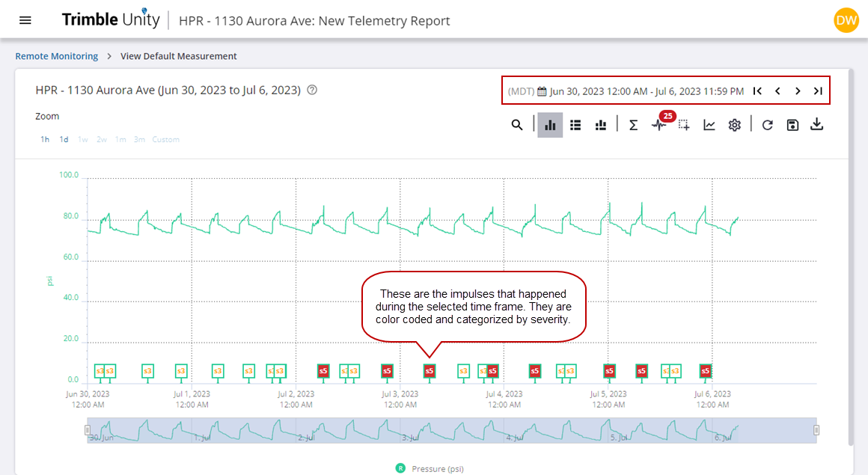Activate the selection area add tool

click(684, 125)
